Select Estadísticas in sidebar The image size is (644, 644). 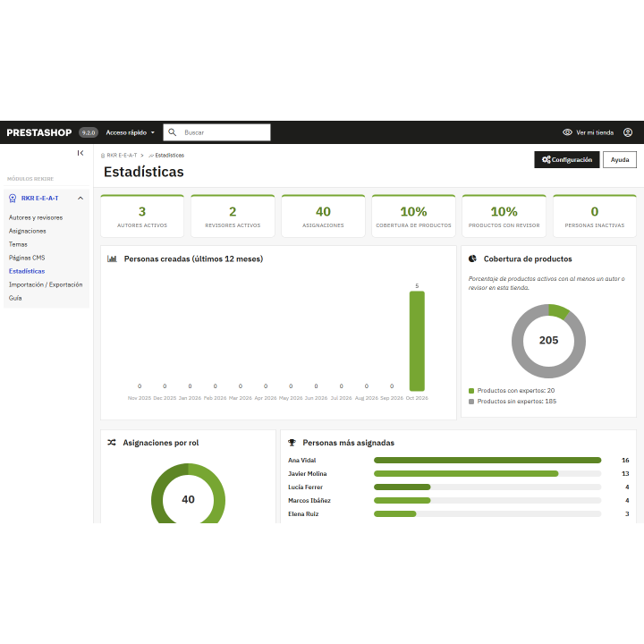coord(27,271)
